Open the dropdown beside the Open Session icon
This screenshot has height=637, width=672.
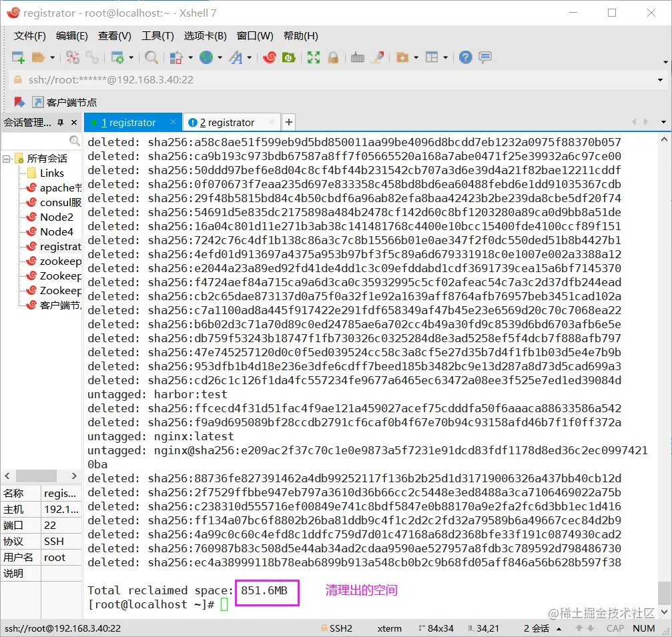click(52, 57)
